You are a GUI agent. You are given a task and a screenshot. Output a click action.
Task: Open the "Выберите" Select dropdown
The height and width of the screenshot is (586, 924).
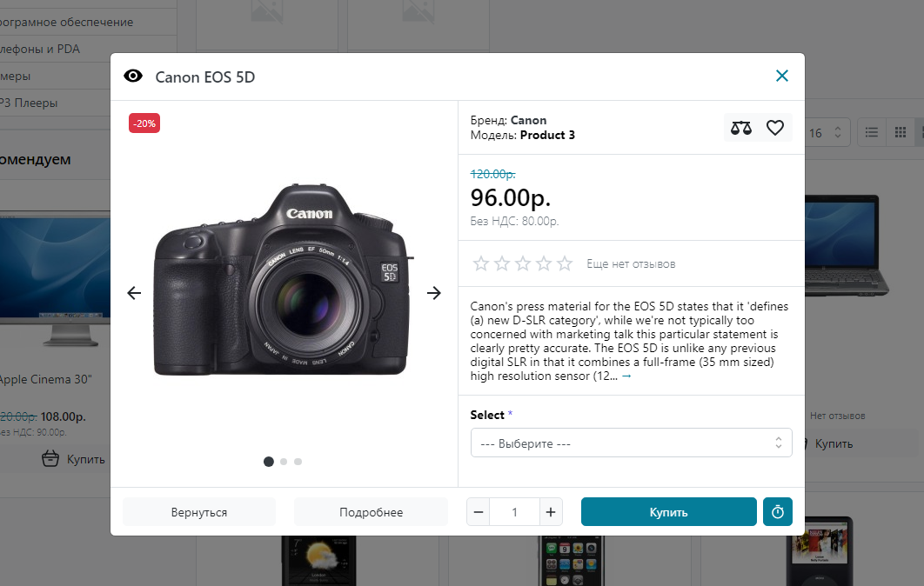pos(631,443)
